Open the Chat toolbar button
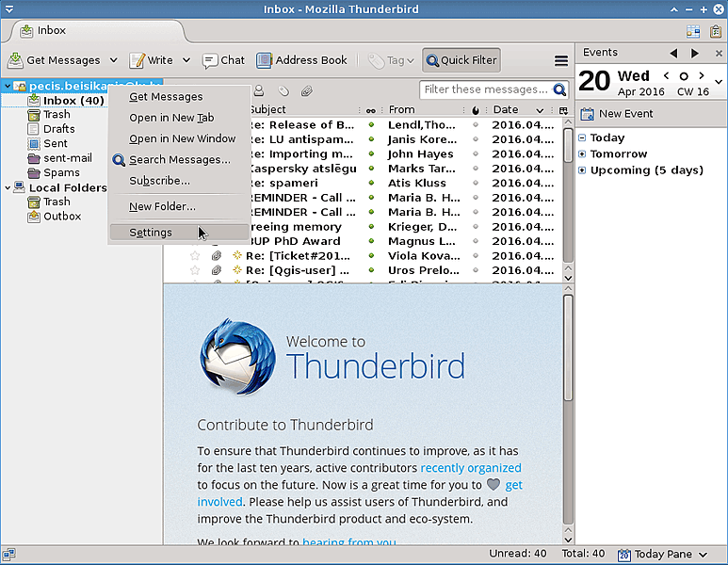Screen dimensions: 728x565 pos(223,60)
